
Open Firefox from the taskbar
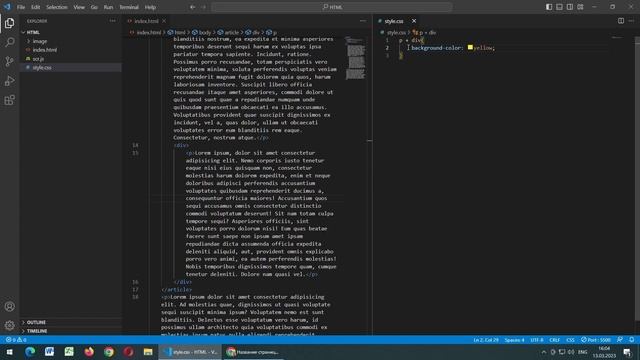89,352
